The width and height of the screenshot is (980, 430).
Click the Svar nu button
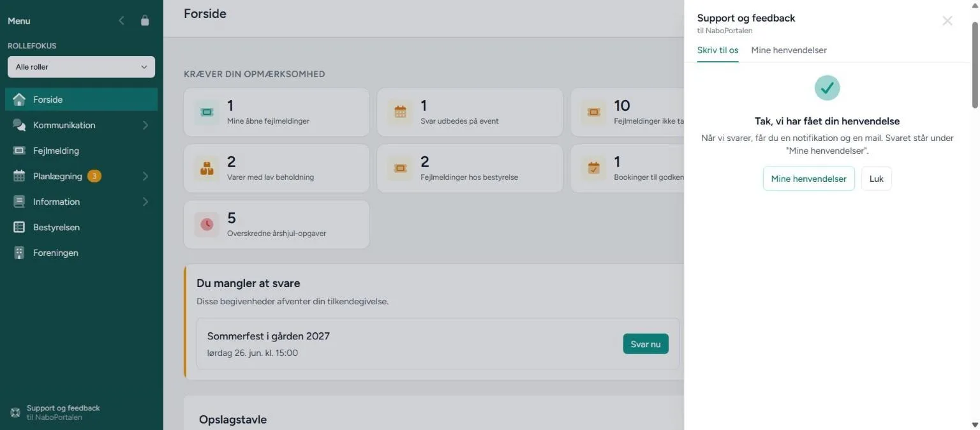(646, 344)
